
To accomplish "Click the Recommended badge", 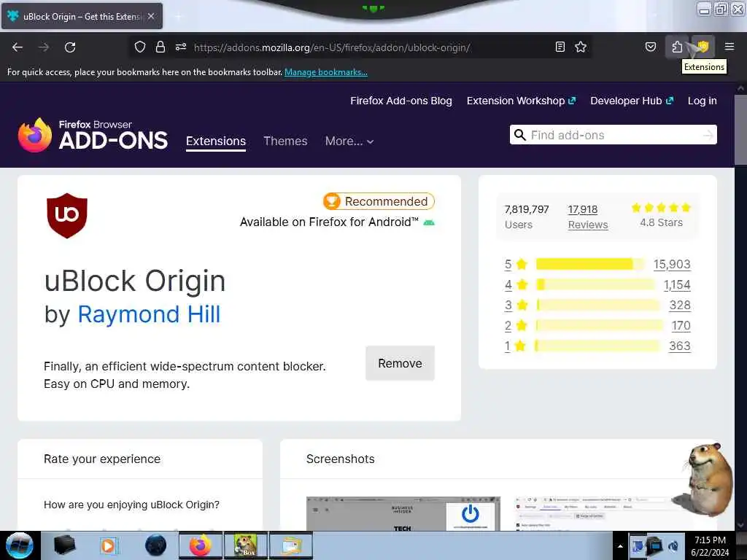I will click(x=379, y=201).
